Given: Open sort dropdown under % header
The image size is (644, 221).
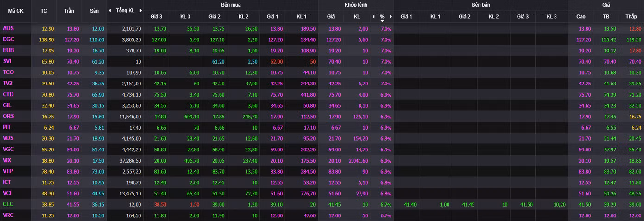Looking at the screenshot, I should click(x=382, y=21).
